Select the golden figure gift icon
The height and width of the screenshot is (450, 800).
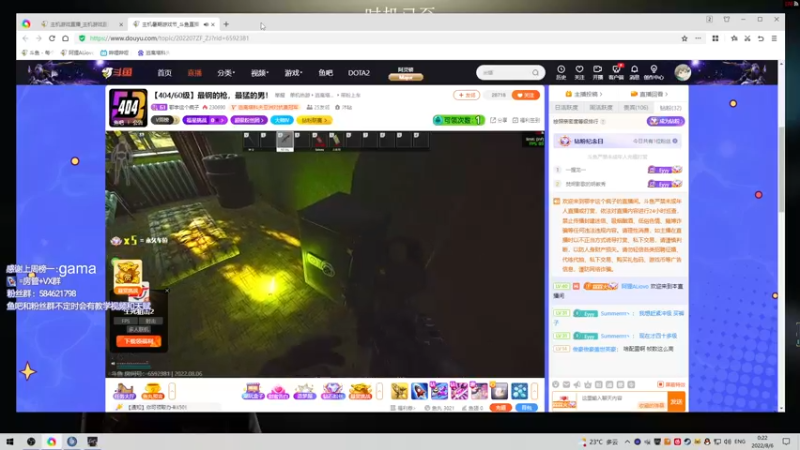point(399,391)
